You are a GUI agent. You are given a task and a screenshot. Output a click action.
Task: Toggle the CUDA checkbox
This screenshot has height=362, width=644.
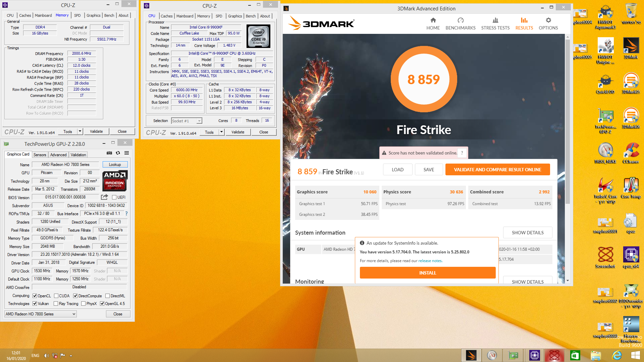(x=56, y=296)
